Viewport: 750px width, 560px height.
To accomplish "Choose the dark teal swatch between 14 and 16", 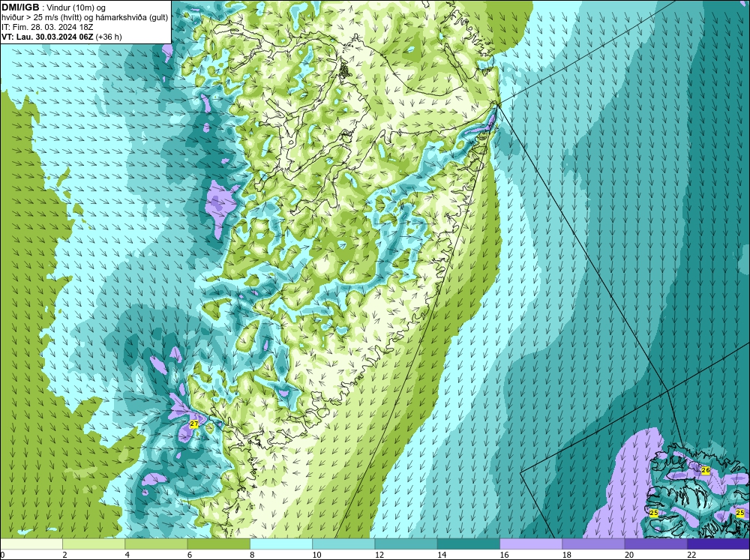I will (468, 544).
